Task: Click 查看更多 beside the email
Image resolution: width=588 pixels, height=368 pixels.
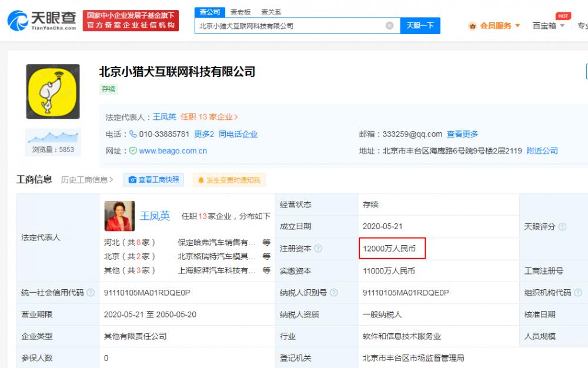Action: [x=462, y=134]
